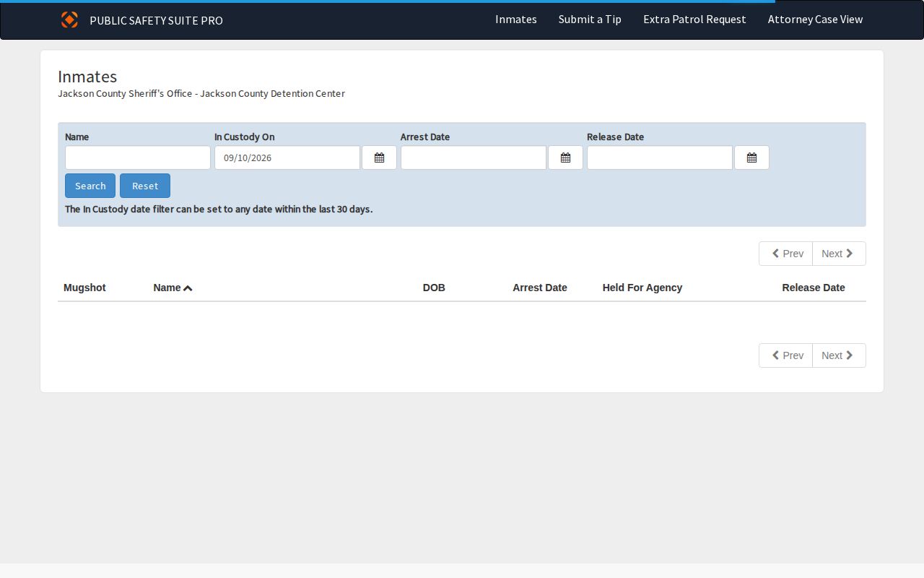Viewport: 924px width, 578px height.
Task: Open the In Custody On calendar picker
Action: (379, 158)
